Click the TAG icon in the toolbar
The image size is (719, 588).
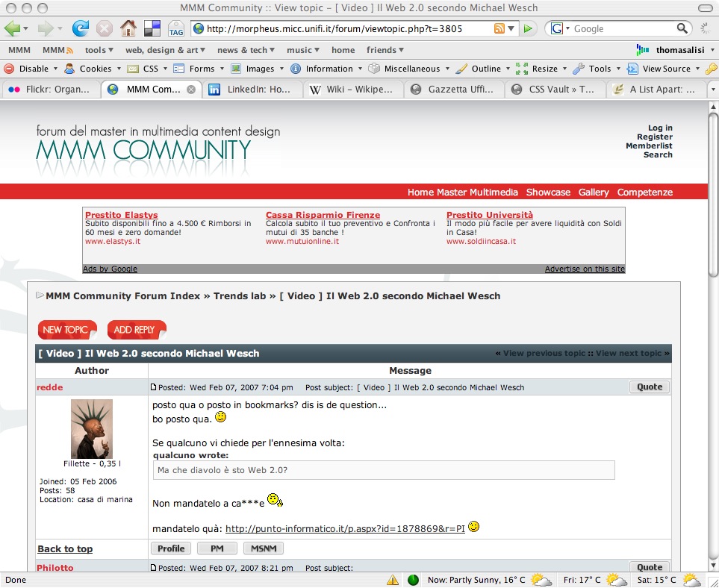point(176,29)
